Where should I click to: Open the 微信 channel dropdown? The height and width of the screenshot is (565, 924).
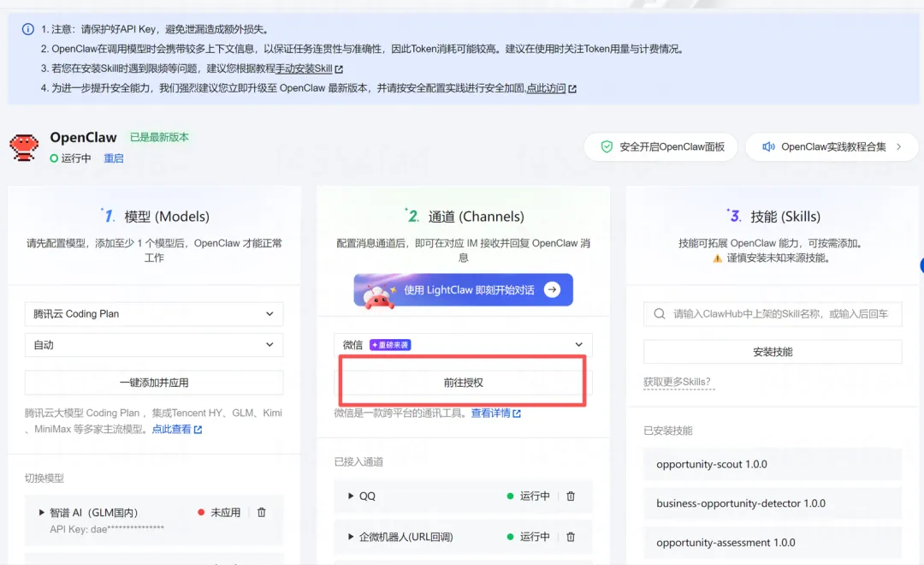463,344
